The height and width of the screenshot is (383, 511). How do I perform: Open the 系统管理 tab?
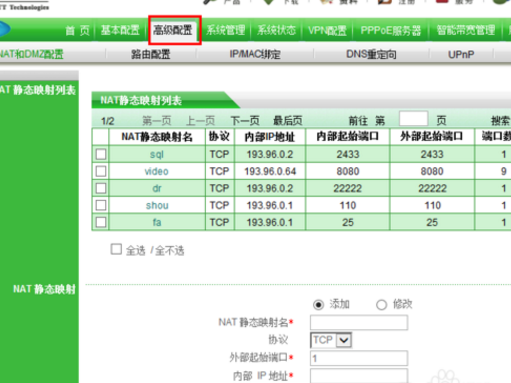point(225,30)
